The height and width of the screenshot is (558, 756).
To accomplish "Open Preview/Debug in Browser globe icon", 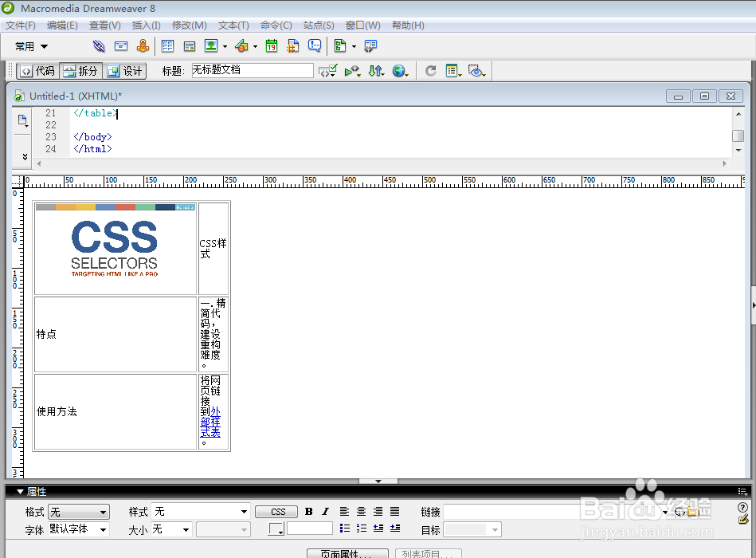I will point(400,72).
